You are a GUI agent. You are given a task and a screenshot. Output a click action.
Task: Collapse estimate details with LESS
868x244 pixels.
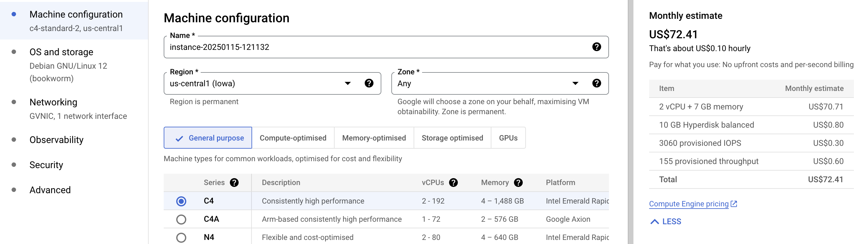tap(666, 221)
